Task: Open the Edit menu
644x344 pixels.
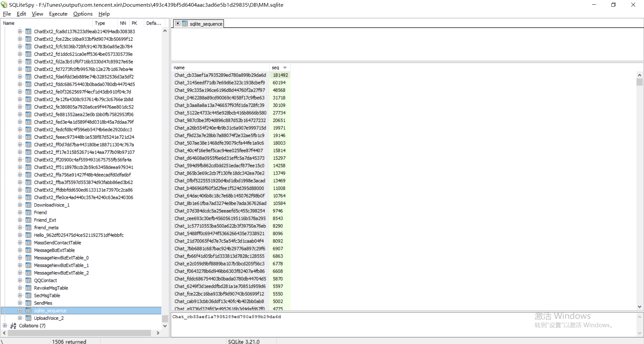Action: pos(21,14)
